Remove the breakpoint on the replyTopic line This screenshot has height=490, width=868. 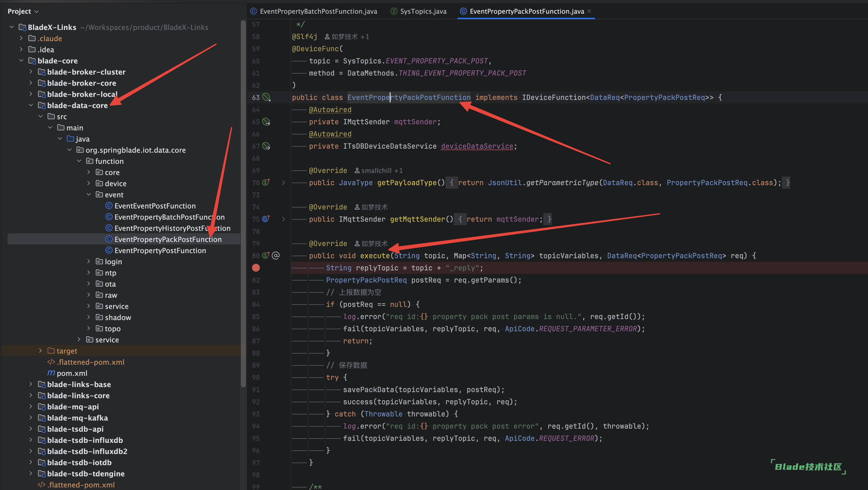pos(256,268)
